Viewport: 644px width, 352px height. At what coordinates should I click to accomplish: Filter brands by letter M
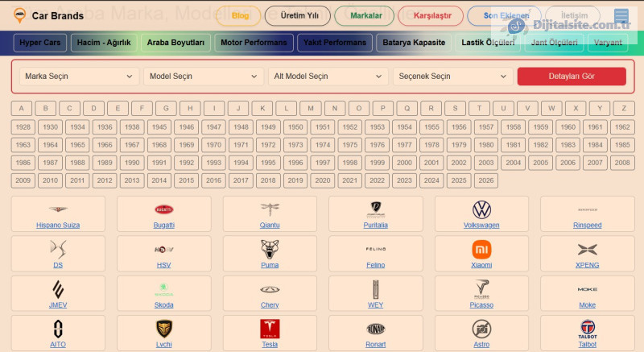[311, 109]
